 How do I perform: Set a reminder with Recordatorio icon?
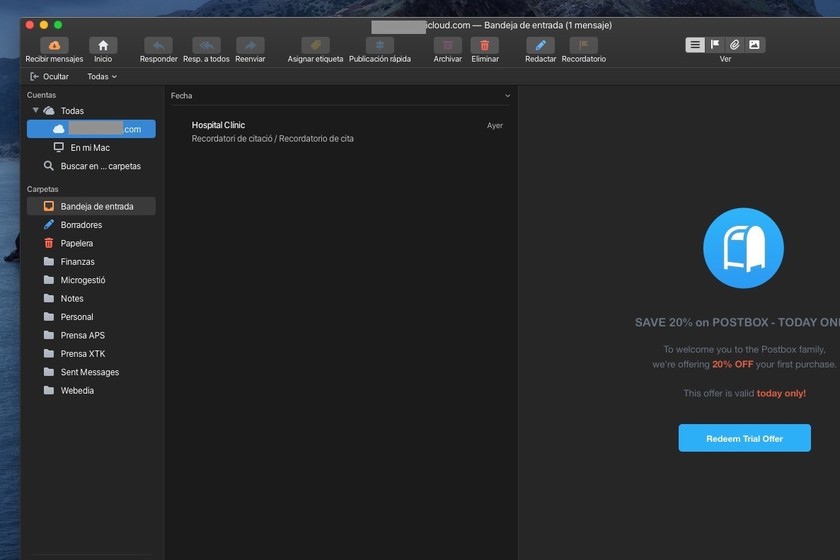583,46
